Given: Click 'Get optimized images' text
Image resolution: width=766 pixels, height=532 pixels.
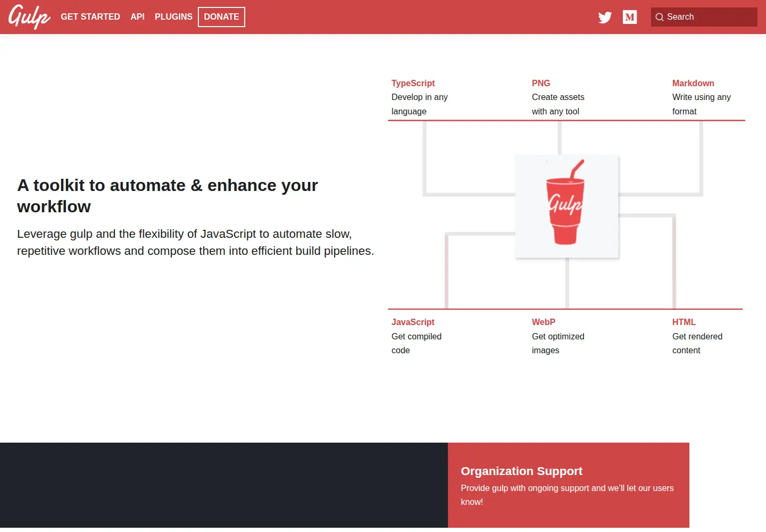Looking at the screenshot, I should pos(558,343).
